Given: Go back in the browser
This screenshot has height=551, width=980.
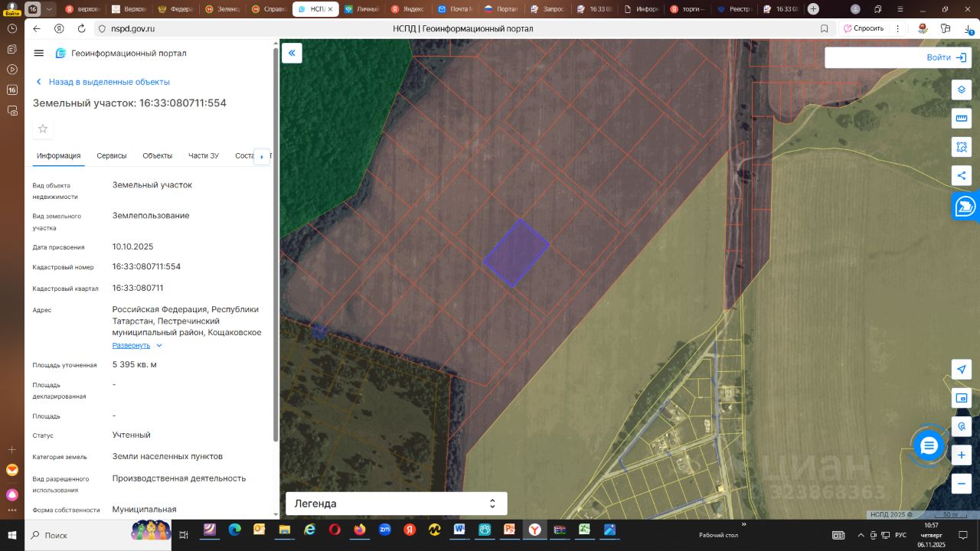Looking at the screenshot, I should (x=37, y=28).
